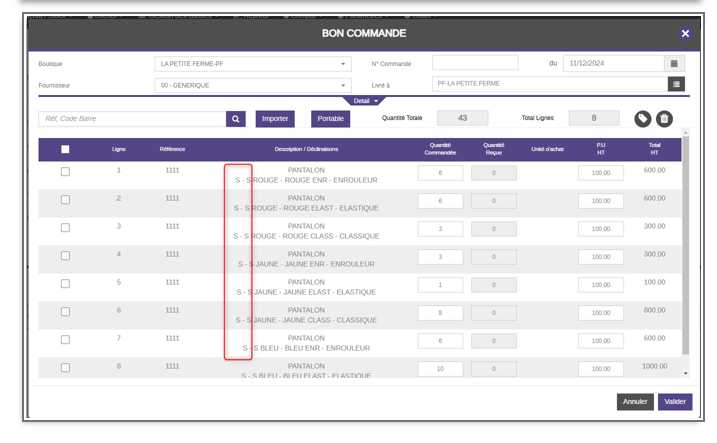Collapse the Detail expander
The height and width of the screenshot is (443, 717).
pyautogui.click(x=364, y=101)
